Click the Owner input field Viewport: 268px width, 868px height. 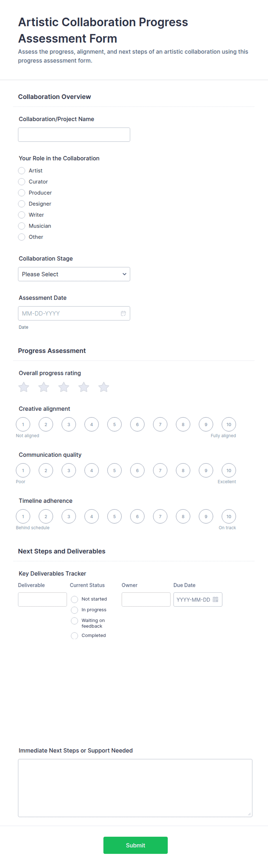(146, 600)
